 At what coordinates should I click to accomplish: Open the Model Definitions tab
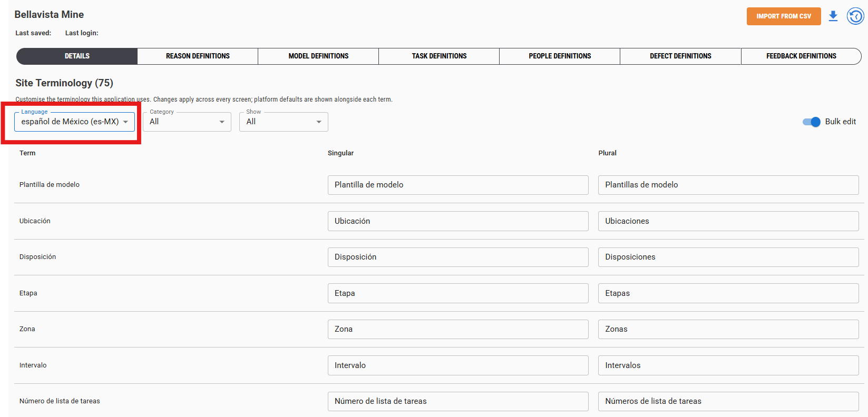pyautogui.click(x=318, y=56)
